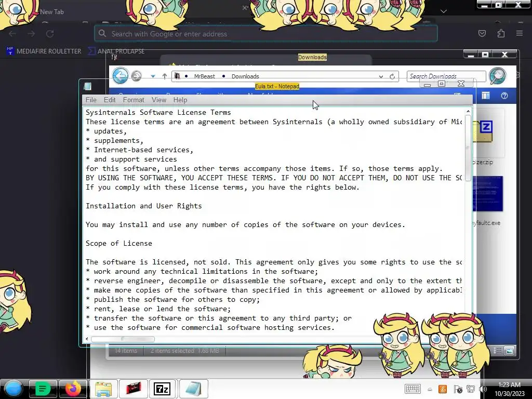Click the horizontal scrollbar left arrow in Notepad
Screen dimensions: 532x399
[87, 339]
